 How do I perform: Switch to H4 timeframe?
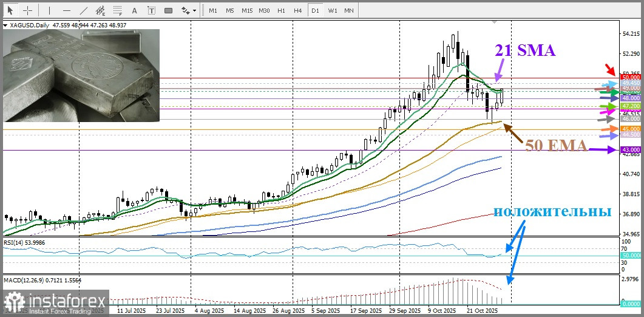click(x=298, y=10)
